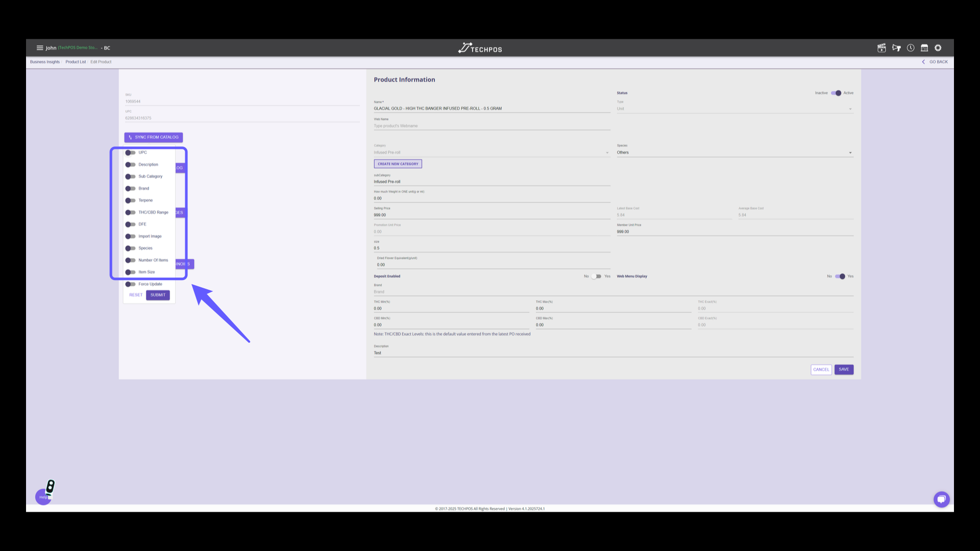This screenshot has height=551, width=980.
Task: Open the clock history icon
Action: pos(911,48)
